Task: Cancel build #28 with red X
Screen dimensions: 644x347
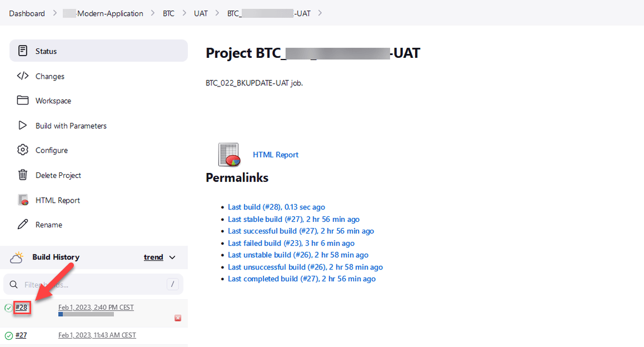Action: [x=178, y=318]
